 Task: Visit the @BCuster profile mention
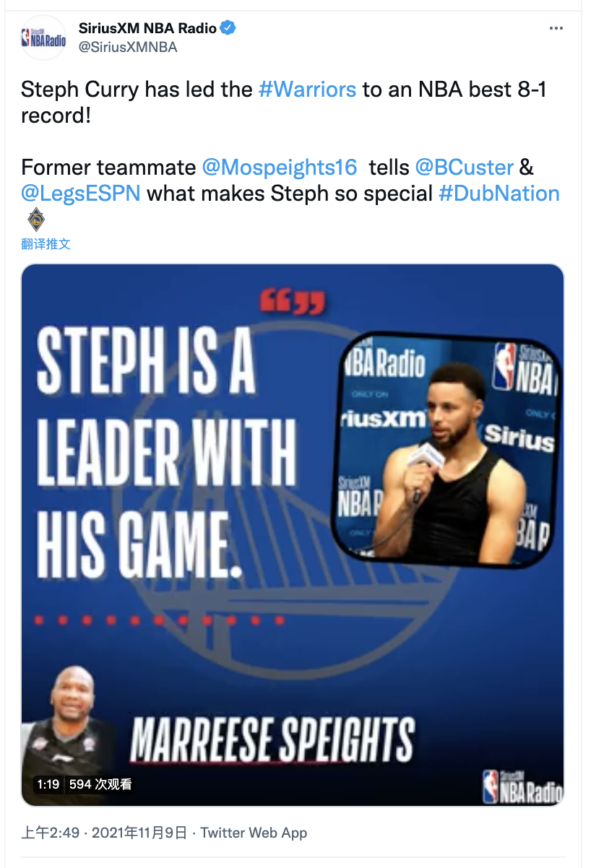pos(464,167)
